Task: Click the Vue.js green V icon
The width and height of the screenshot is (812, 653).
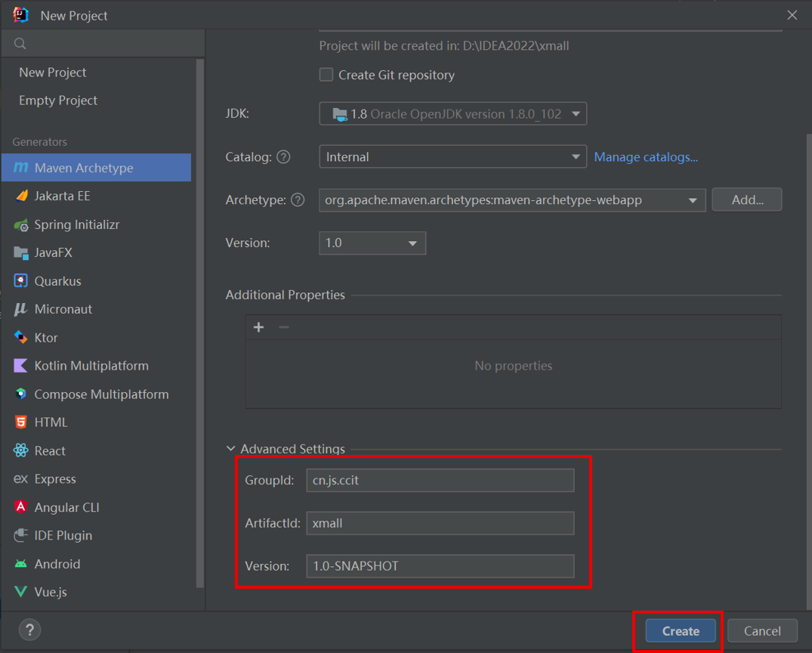Action: tap(20, 592)
